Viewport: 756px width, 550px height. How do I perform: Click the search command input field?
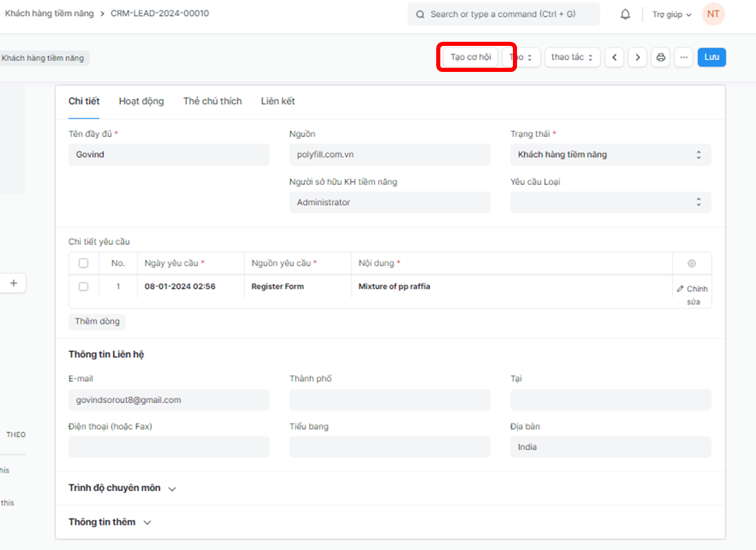pyautogui.click(x=503, y=14)
